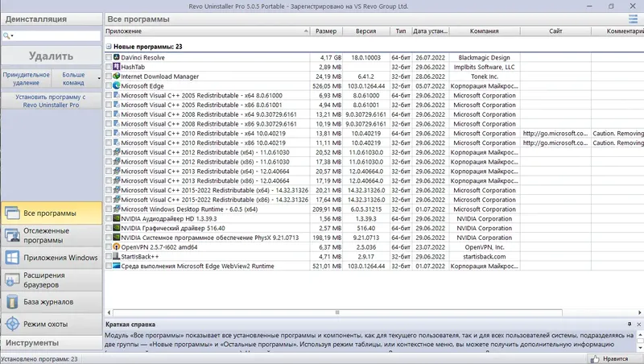Screen dimensions: 644x364
Task: Click Установить программу с Revo Uninstaller Pro
Action: [52, 101]
